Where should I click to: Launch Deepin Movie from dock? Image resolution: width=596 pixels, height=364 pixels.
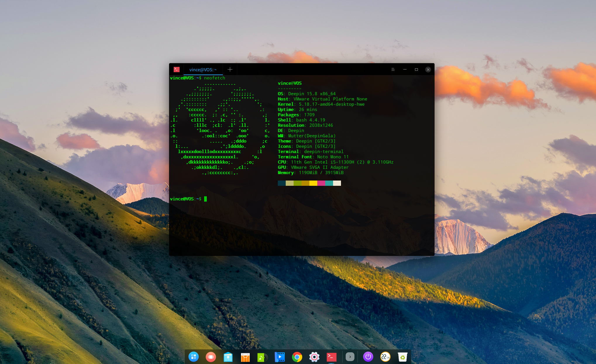pyautogui.click(x=280, y=357)
